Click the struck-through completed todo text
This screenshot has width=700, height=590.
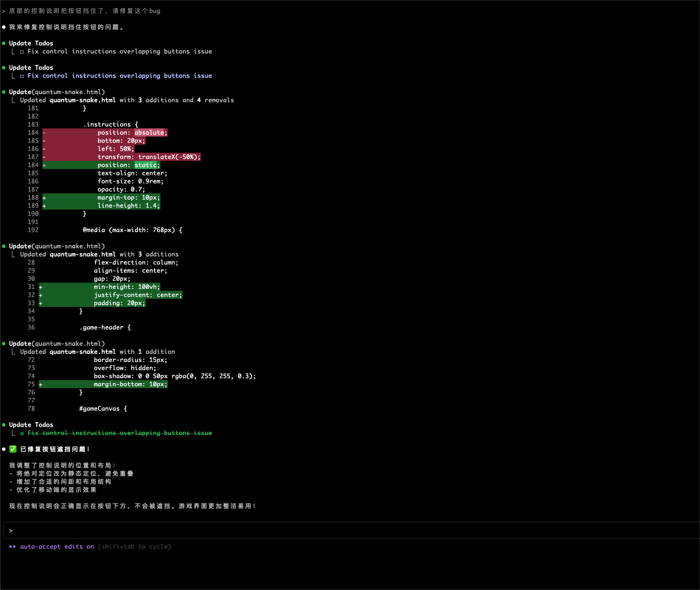point(119,433)
